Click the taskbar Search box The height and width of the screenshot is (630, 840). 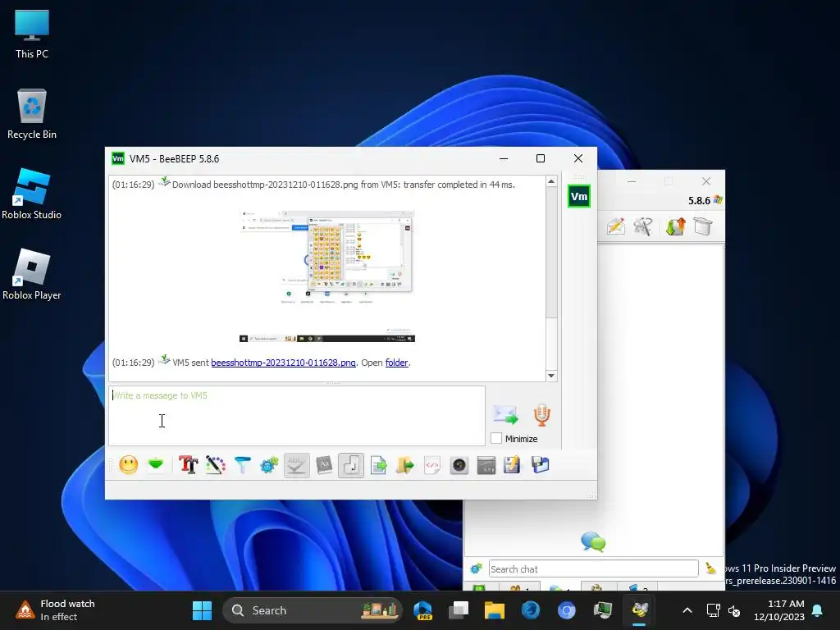(313, 610)
